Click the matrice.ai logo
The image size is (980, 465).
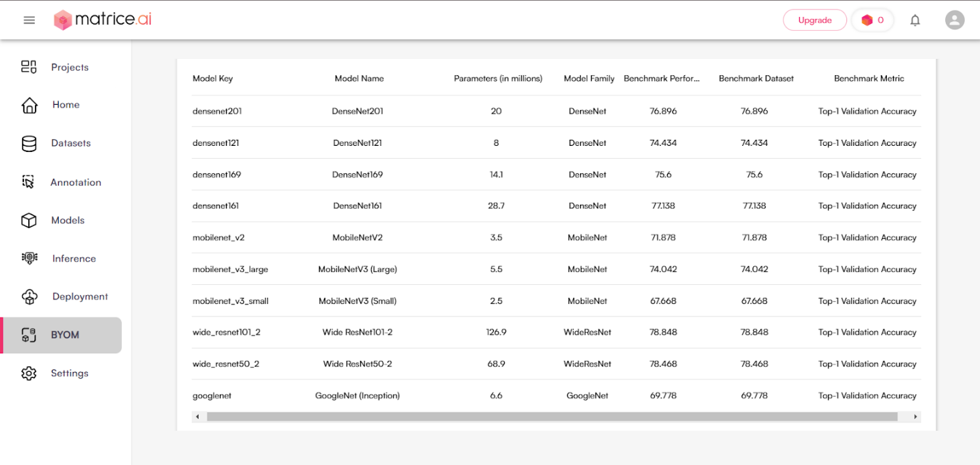tap(103, 20)
